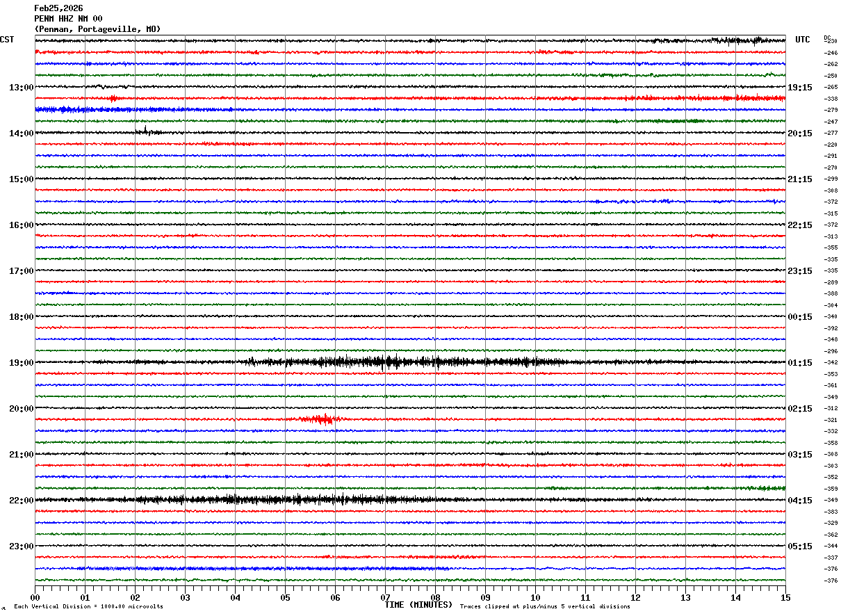
Task: Select the 15:00 CST row label
Action: pyautogui.click(x=21, y=179)
